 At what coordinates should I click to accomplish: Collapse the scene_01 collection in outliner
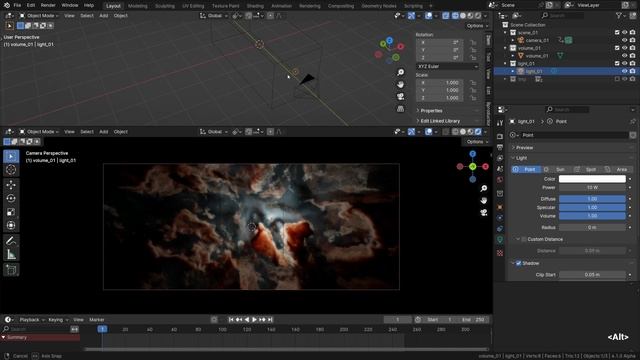(506, 32)
